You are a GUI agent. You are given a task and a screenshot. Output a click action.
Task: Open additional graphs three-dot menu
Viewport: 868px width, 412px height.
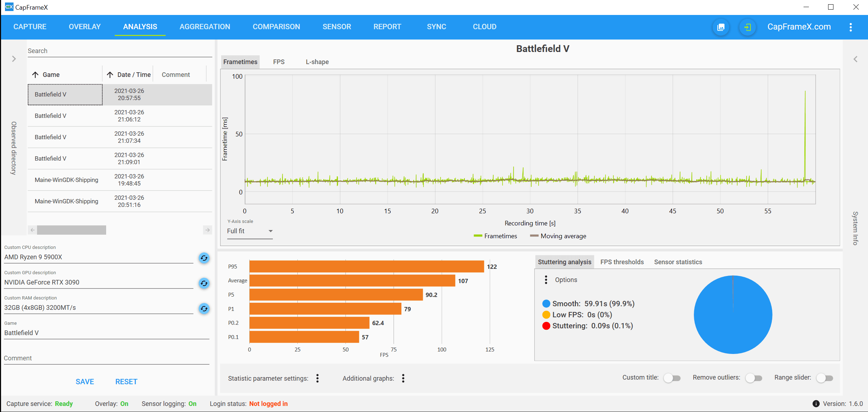coord(403,378)
